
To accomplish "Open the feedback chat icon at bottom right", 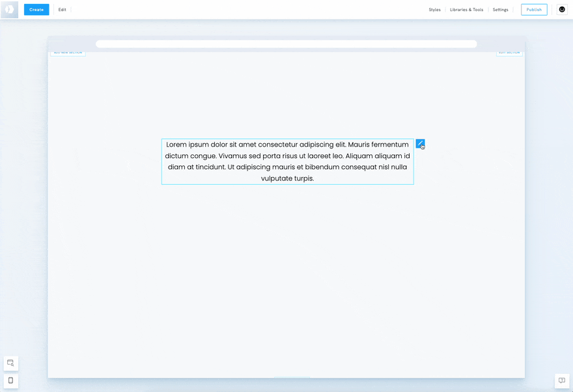I will pyautogui.click(x=562, y=380).
